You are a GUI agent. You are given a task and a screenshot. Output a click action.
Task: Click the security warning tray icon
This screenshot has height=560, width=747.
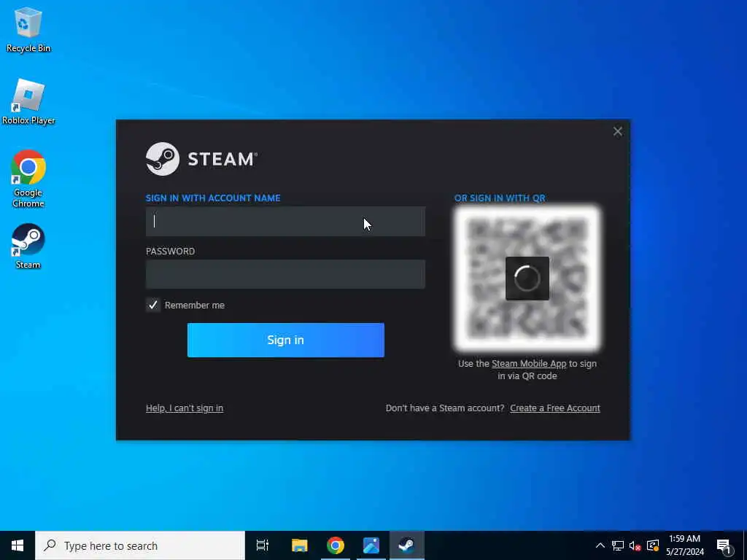point(653,545)
